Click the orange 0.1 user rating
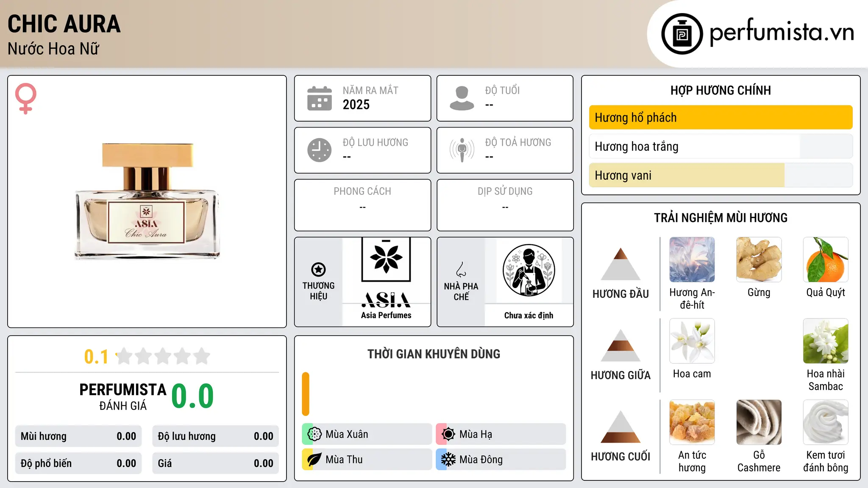The height and width of the screenshot is (488, 868). pyautogui.click(x=96, y=357)
